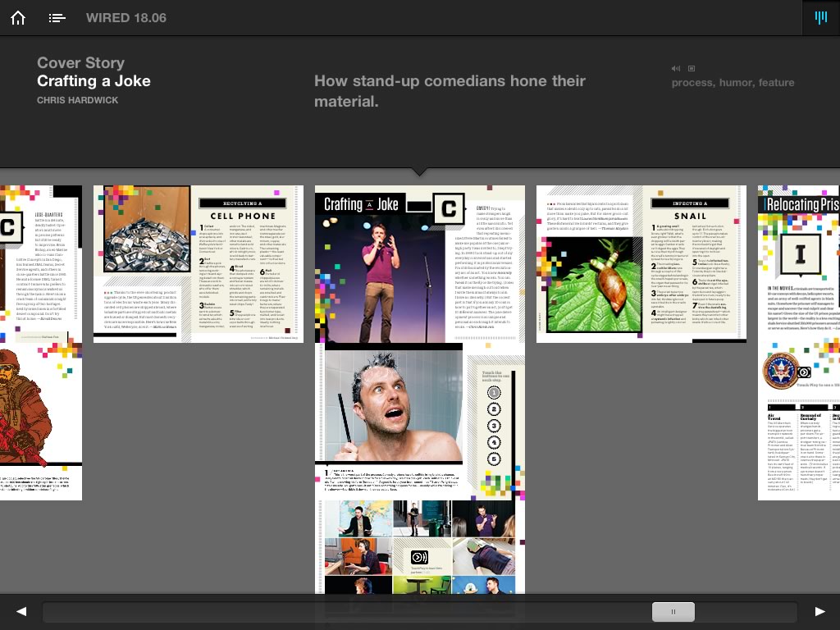Click the summary How stand-up comedians hone their material
This screenshot has width=840, height=630.
click(450, 91)
